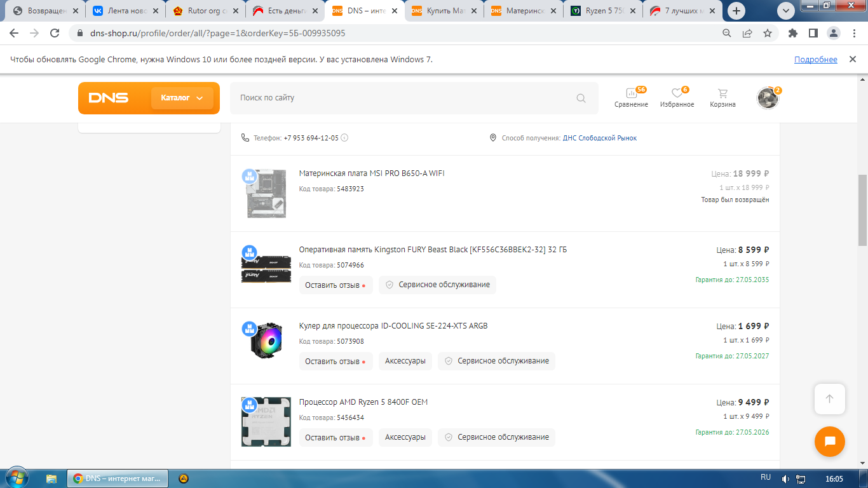Click the magnifier search icon in site search
This screenshot has width=868, height=488.
(581, 98)
